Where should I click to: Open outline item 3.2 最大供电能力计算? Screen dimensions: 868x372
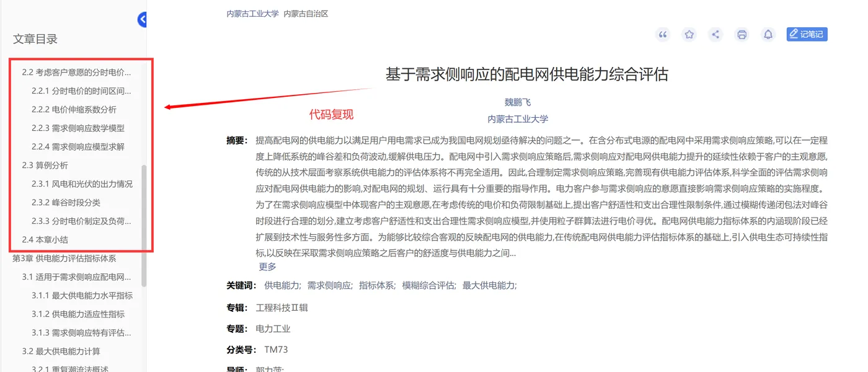pyautogui.click(x=61, y=351)
